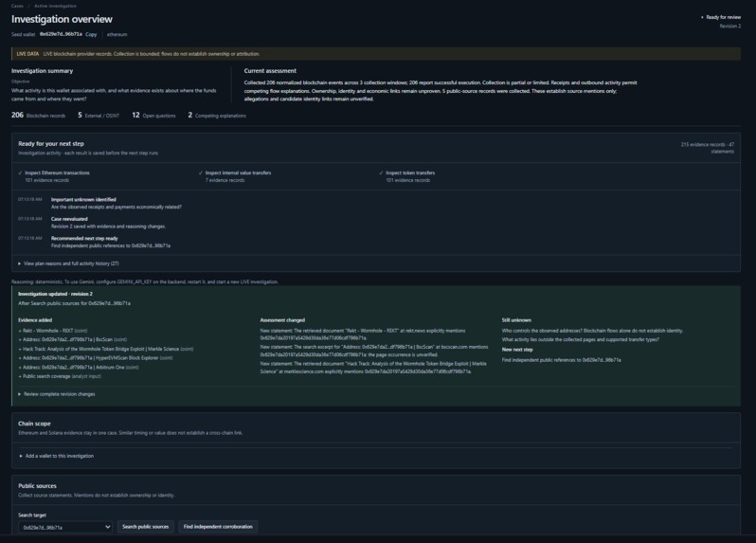Image resolution: width=756 pixels, height=543 pixels.
Task: Click the Investigation summary heading
Action: 43,71
